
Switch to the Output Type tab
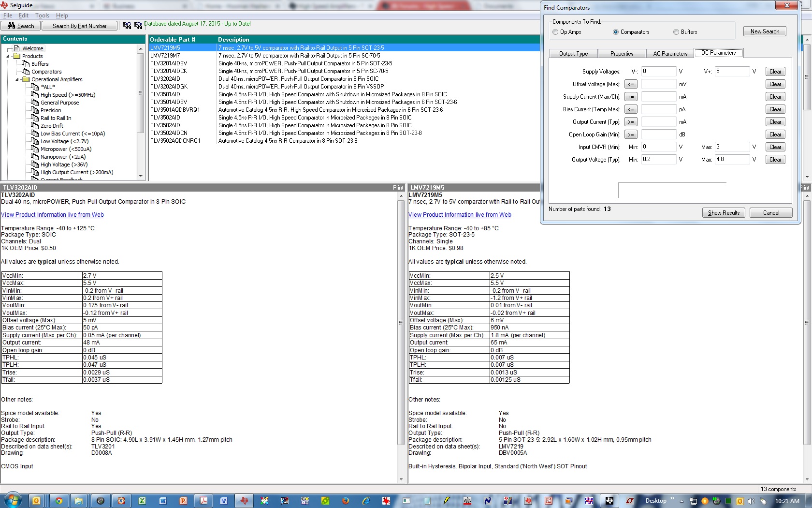[x=574, y=54]
